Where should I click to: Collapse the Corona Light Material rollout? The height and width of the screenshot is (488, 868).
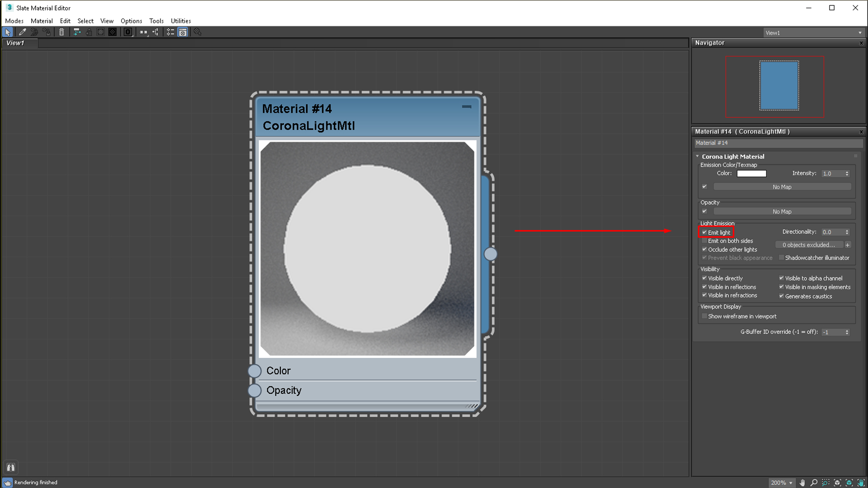[698, 156]
